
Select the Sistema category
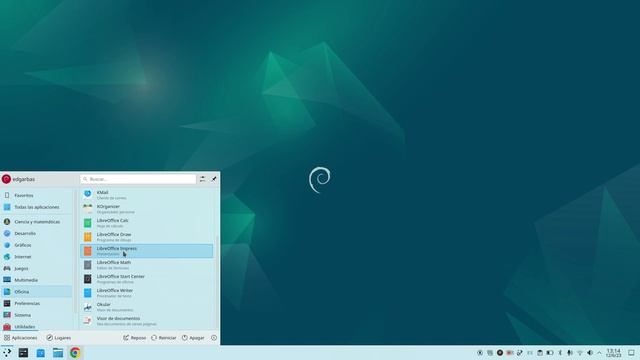pos(37,315)
